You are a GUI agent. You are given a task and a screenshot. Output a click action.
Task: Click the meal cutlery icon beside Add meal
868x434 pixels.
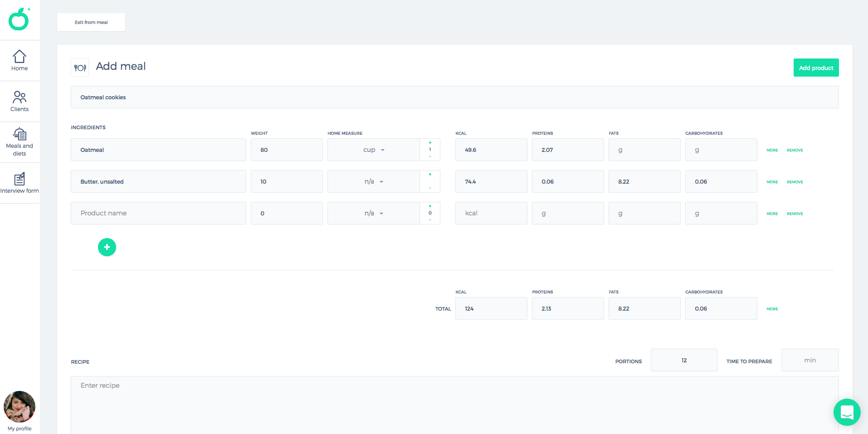[x=80, y=68]
